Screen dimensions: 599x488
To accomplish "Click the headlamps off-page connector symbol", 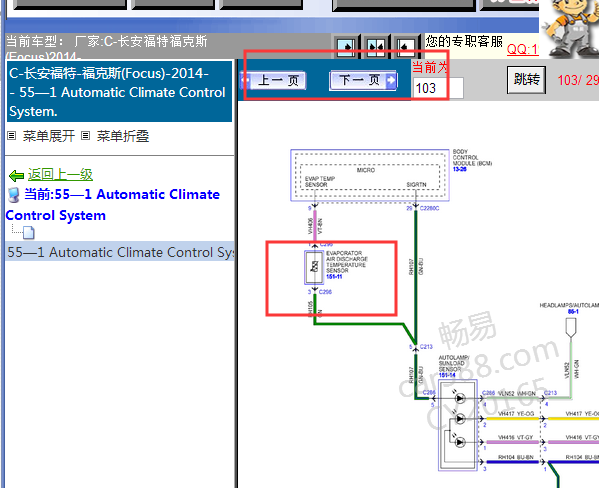I will [571, 328].
